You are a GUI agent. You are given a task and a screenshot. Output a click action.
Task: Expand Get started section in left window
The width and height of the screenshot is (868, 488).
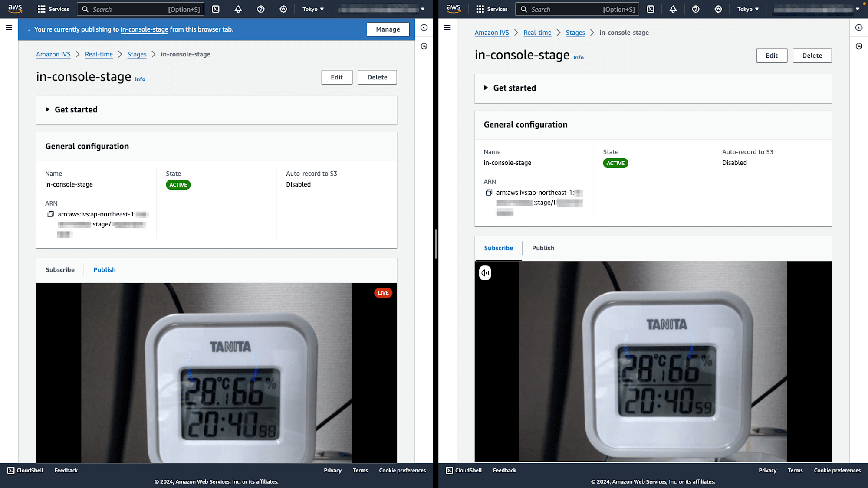point(72,110)
